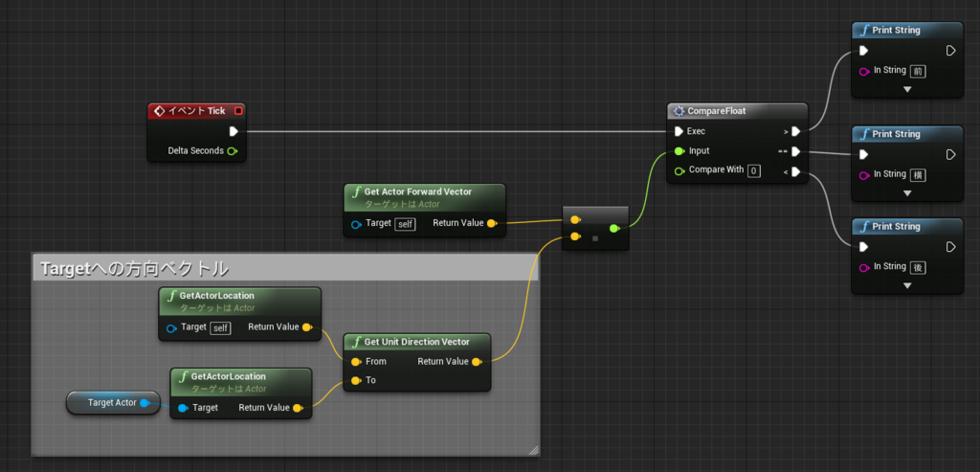Click exec output pin of Print String 後 node

click(950, 247)
